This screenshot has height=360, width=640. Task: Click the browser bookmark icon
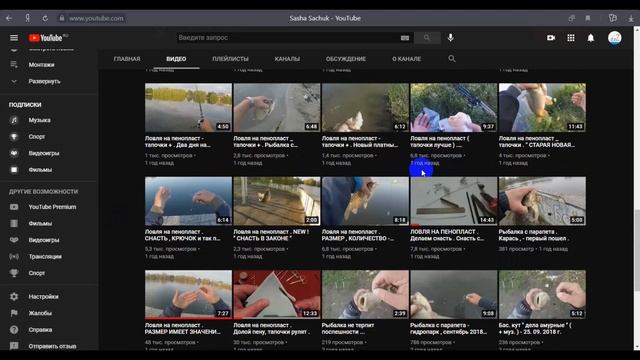pyautogui.click(x=588, y=18)
